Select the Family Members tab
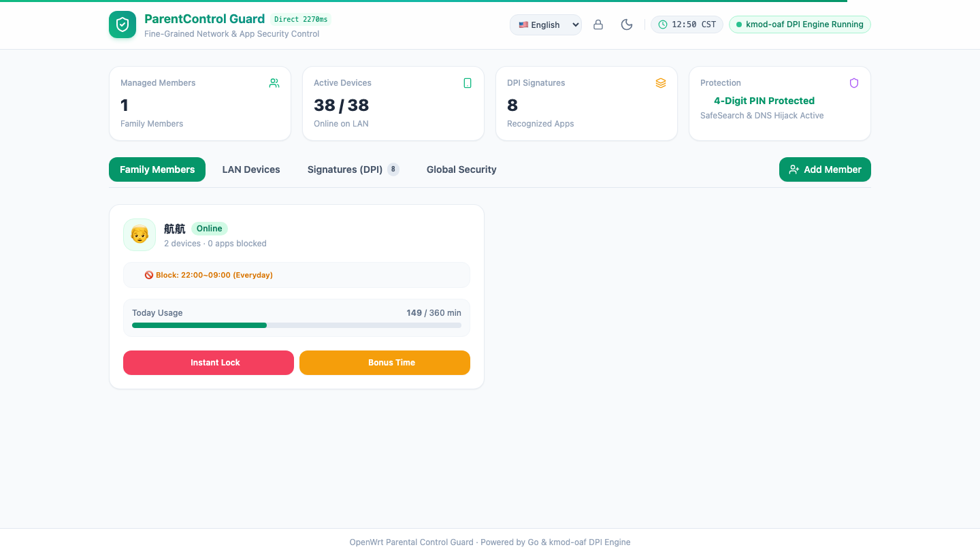 pos(157,169)
